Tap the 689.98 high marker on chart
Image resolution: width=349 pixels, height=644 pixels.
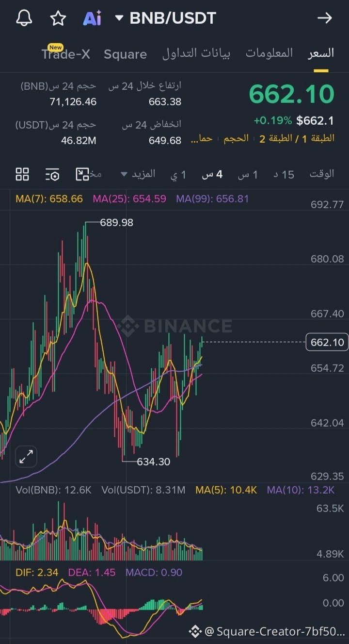[116, 223]
